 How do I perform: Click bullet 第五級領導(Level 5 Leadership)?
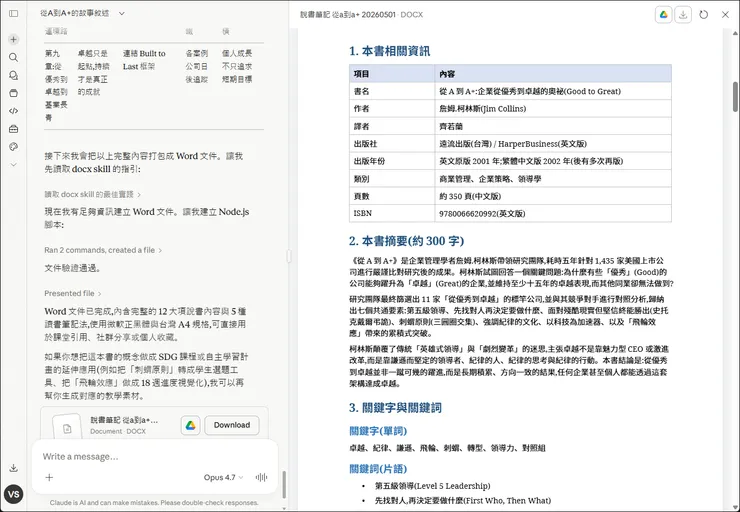point(432,486)
